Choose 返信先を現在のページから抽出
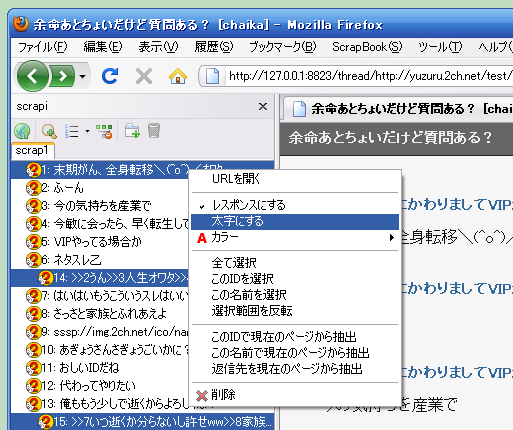This screenshot has width=513, height=430. (295, 369)
